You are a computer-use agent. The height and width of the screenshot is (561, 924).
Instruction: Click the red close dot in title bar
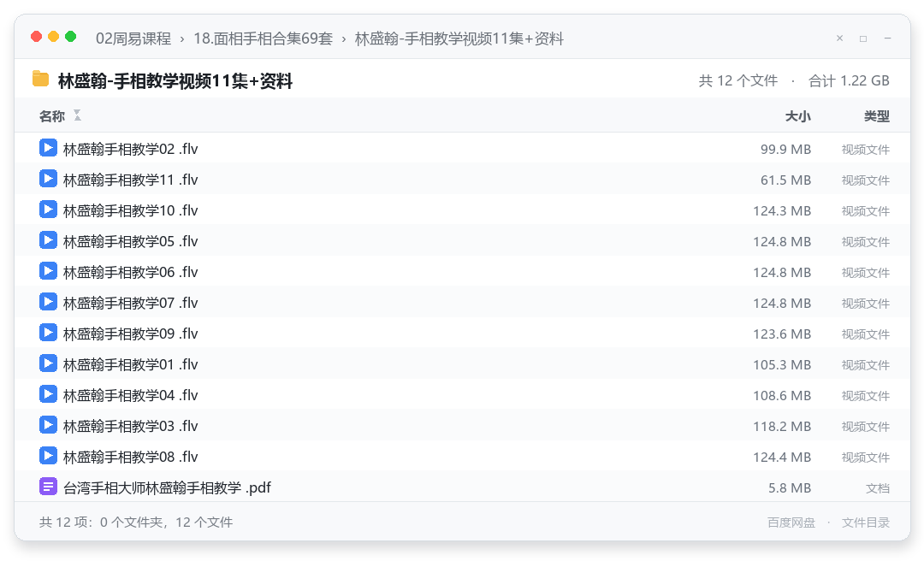tap(37, 37)
